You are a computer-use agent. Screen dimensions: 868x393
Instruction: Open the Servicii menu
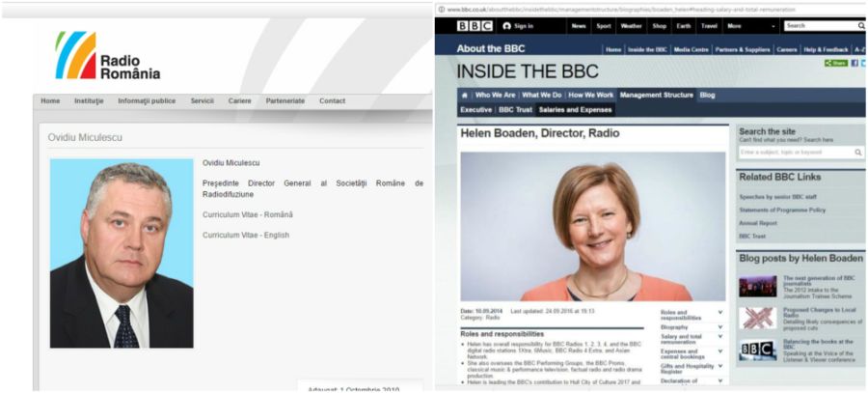203,100
